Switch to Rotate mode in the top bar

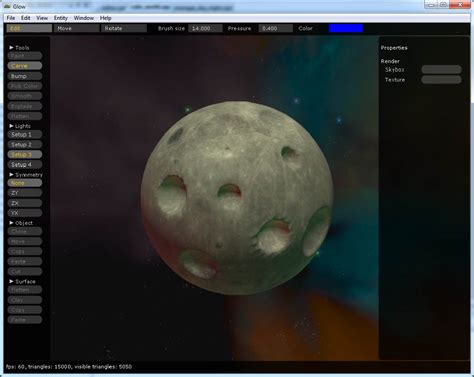[124, 28]
